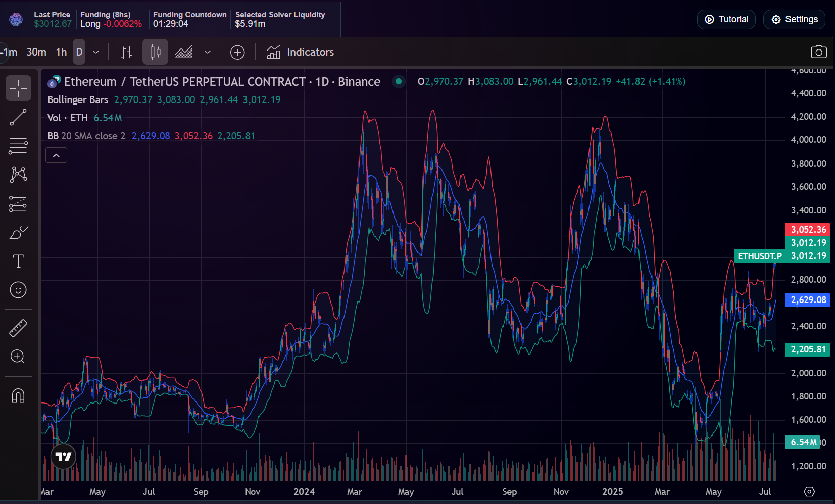Switch chart style to area chart
Viewport: 835px width, 504px height.
[183, 52]
